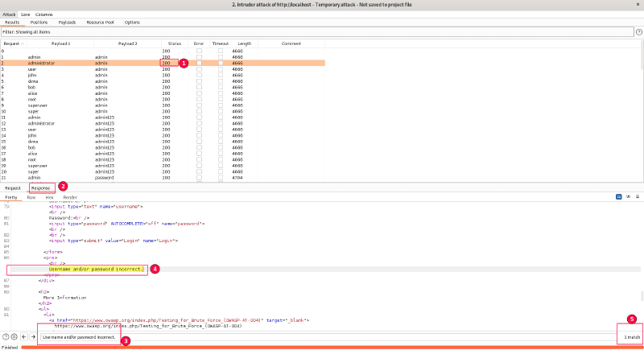Viewport: 644px width, 350px height.
Task: Sort by the Request column header
Action: 12,43
